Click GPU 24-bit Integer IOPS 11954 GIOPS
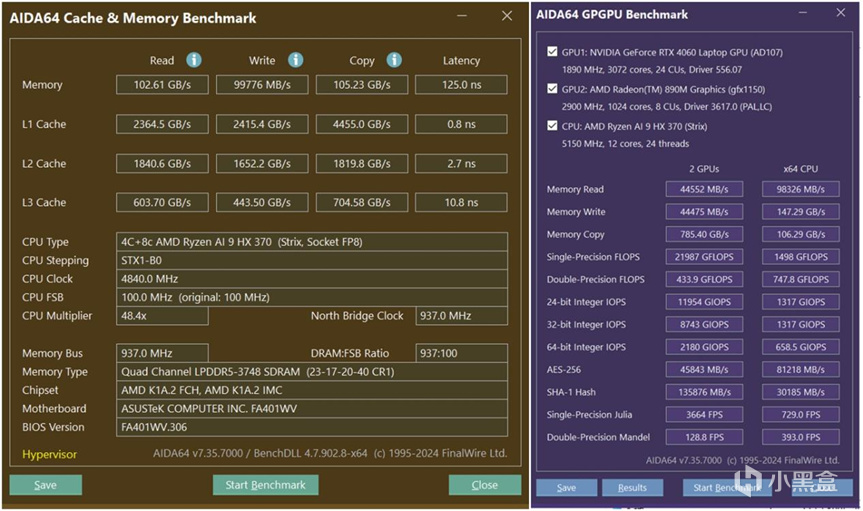Screen dimensions: 863x511 704,302
